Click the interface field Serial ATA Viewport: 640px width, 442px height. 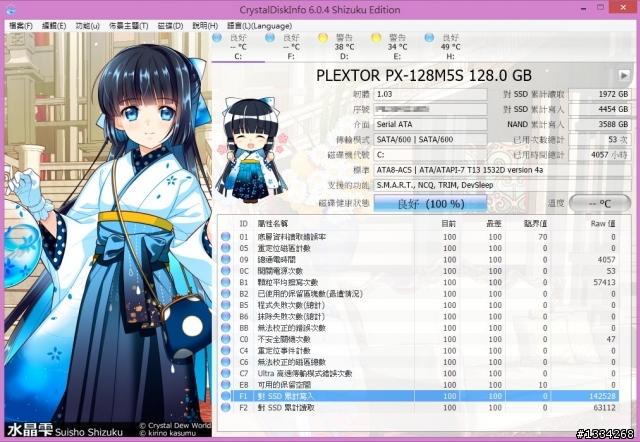coord(430,124)
